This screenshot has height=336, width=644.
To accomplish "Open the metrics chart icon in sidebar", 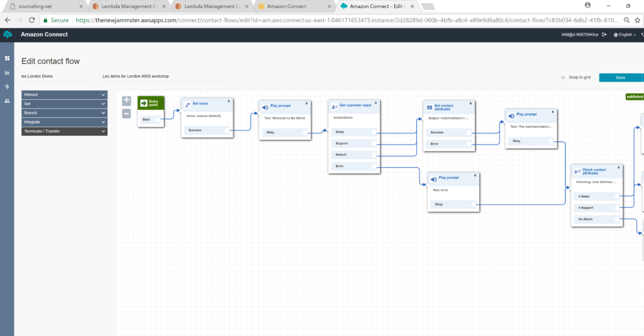I will pos(7,73).
